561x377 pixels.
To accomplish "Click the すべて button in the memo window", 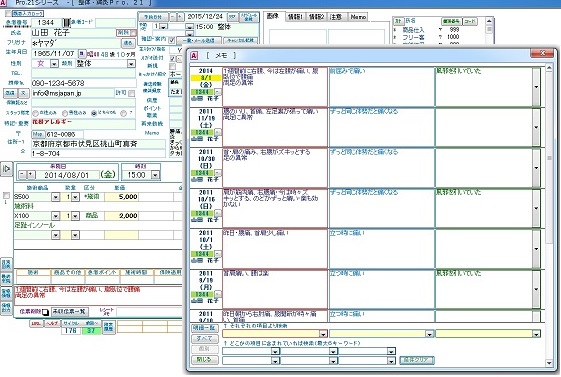I will coord(204,338).
